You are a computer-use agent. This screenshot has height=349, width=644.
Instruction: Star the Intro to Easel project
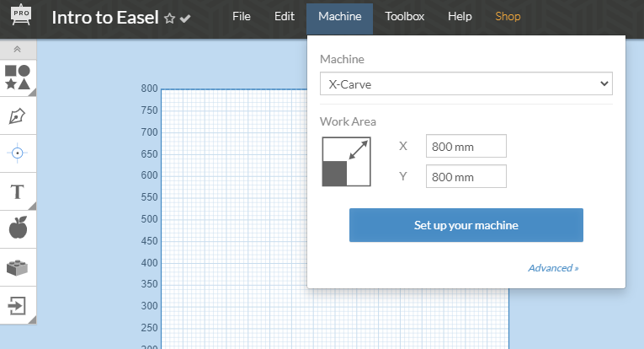point(169,18)
